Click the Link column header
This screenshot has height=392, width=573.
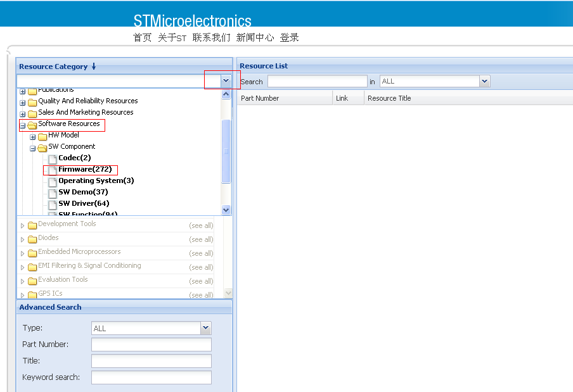(x=348, y=98)
